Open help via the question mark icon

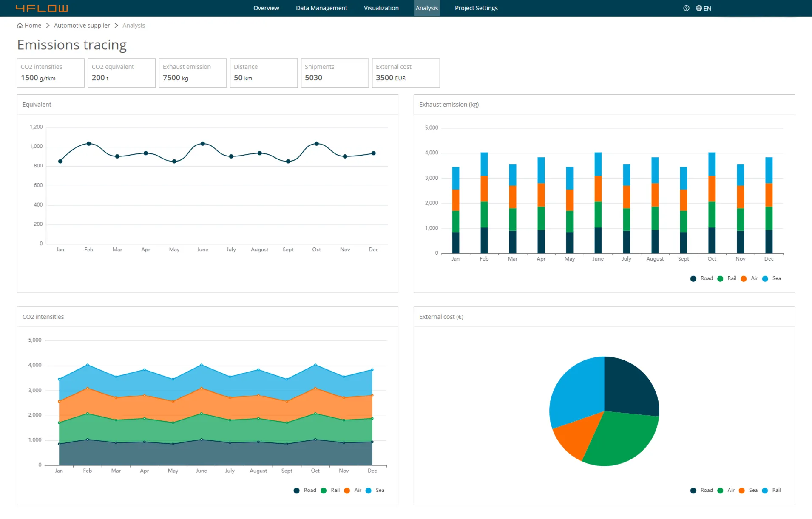686,8
